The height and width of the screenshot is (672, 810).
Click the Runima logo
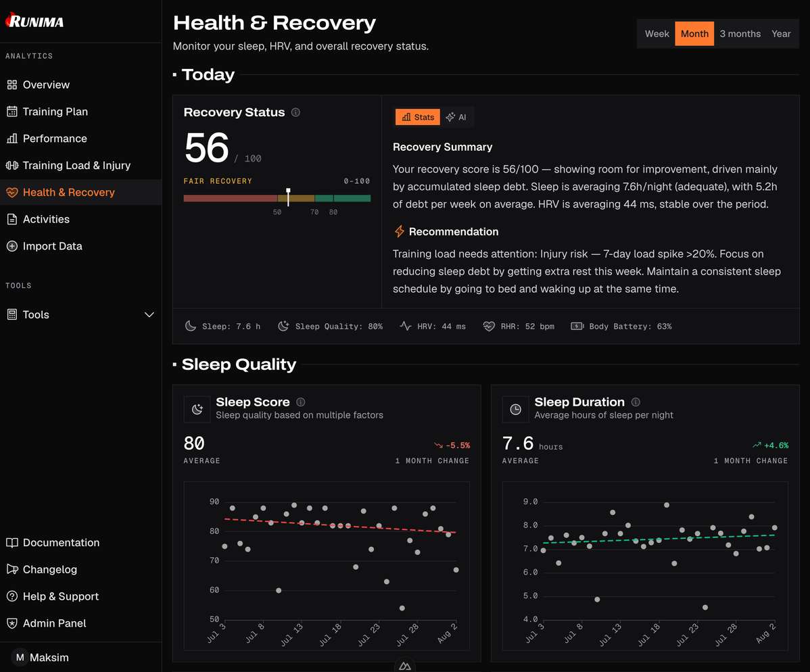34,21
